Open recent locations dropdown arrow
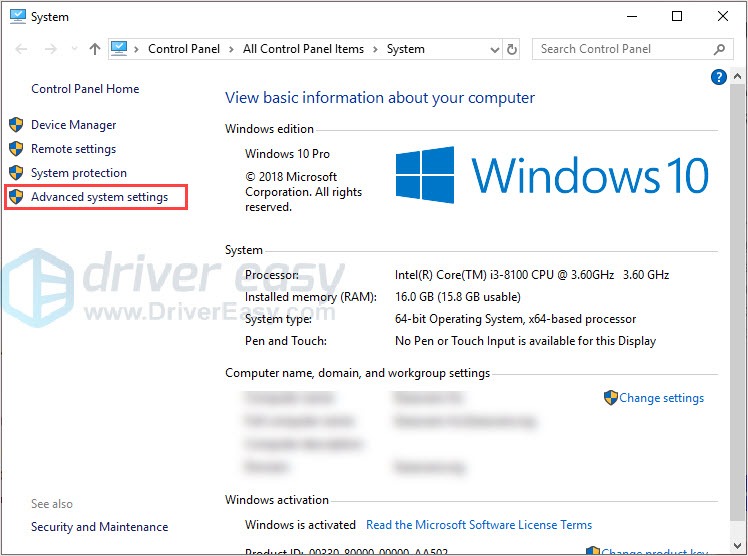The height and width of the screenshot is (556, 748). tap(74, 49)
